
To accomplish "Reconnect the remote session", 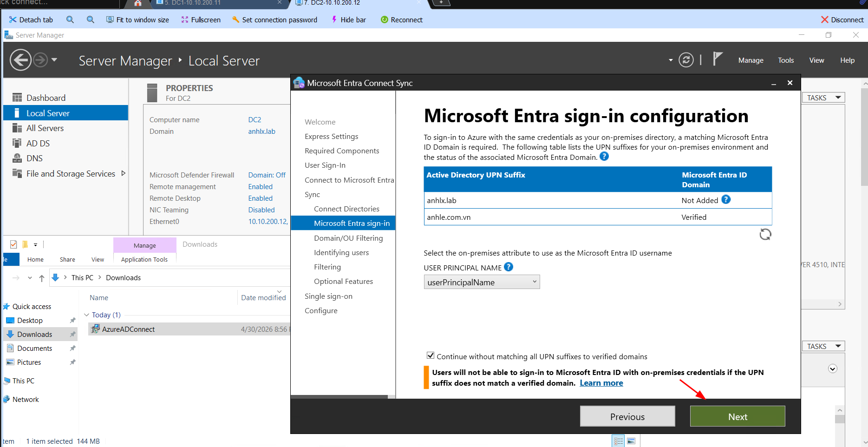I will click(402, 20).
